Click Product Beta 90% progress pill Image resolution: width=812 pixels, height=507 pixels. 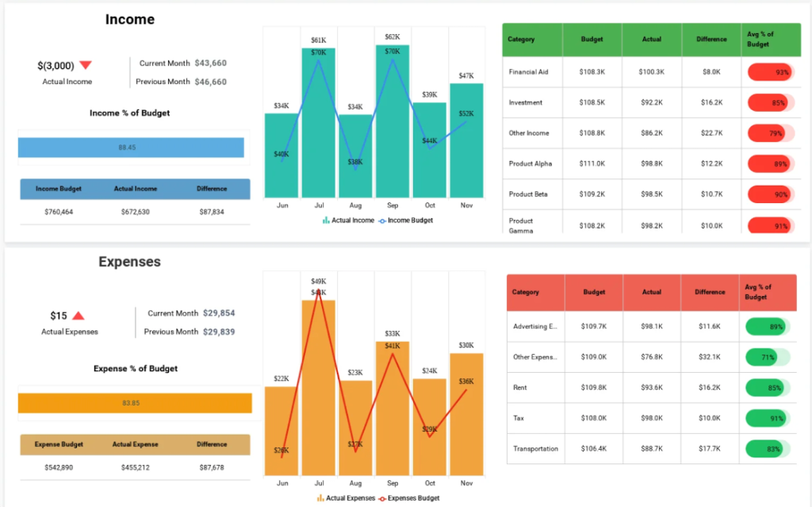[x=771, y=194]
